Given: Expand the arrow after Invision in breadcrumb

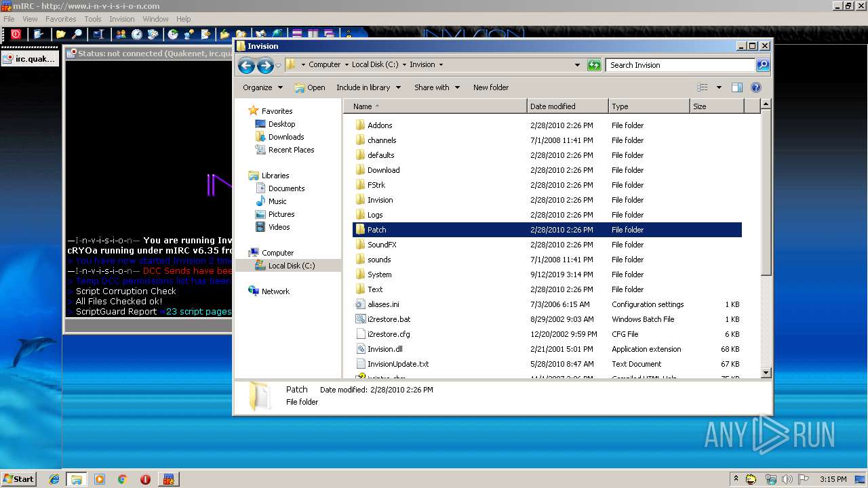Looking at the screenshot, I should click(441, 65).
